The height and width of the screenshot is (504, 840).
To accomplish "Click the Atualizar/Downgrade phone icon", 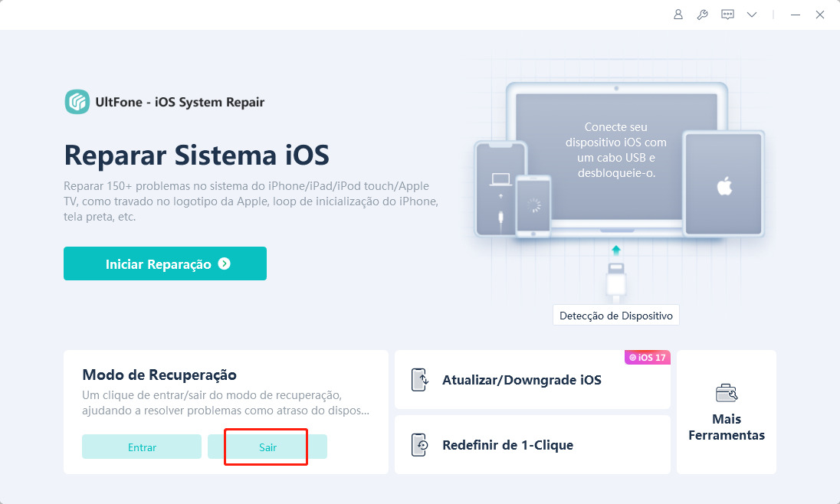I will coord(419,380).
